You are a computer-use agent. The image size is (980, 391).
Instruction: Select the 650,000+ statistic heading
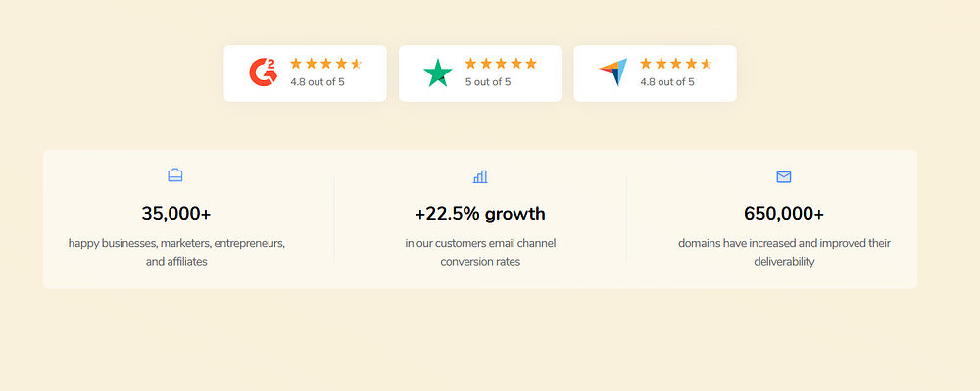coord(784,213)
